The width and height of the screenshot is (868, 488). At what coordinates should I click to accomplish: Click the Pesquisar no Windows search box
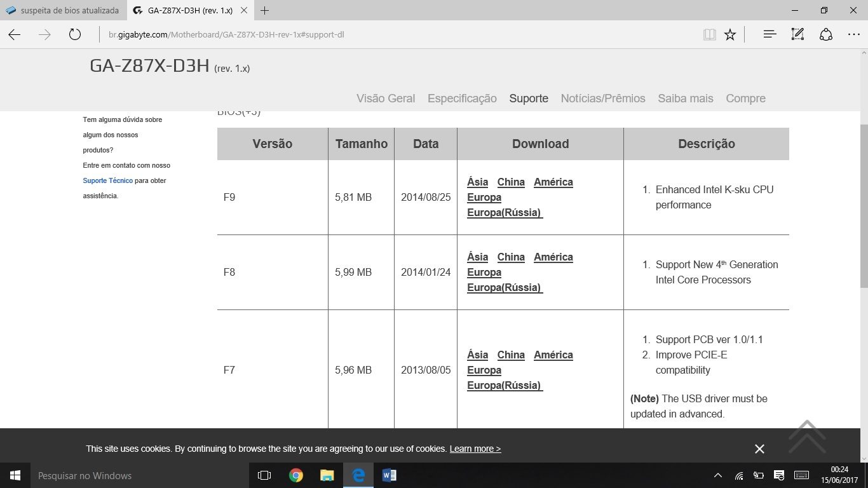pos(140,475)
